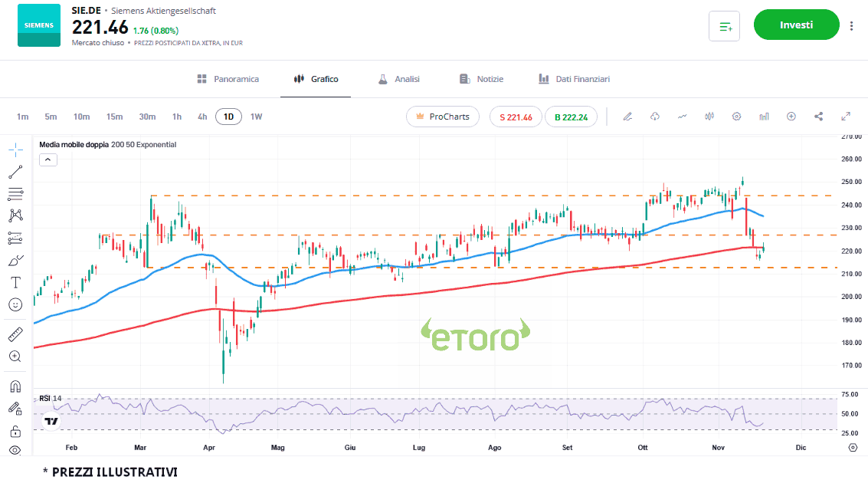
Task: Switch to the Analisi tab
Action: pyautogui.click(x=398, y=79)
